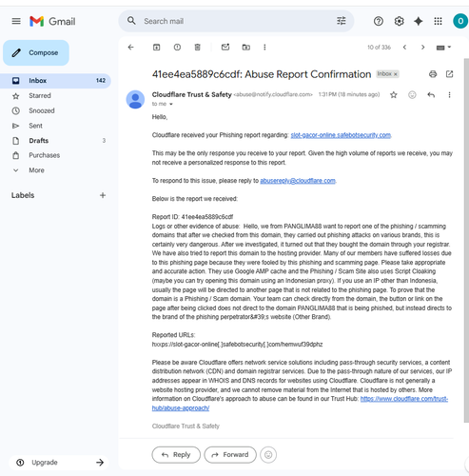Open the main menu hamburger icon

click(x=16, y=21)
